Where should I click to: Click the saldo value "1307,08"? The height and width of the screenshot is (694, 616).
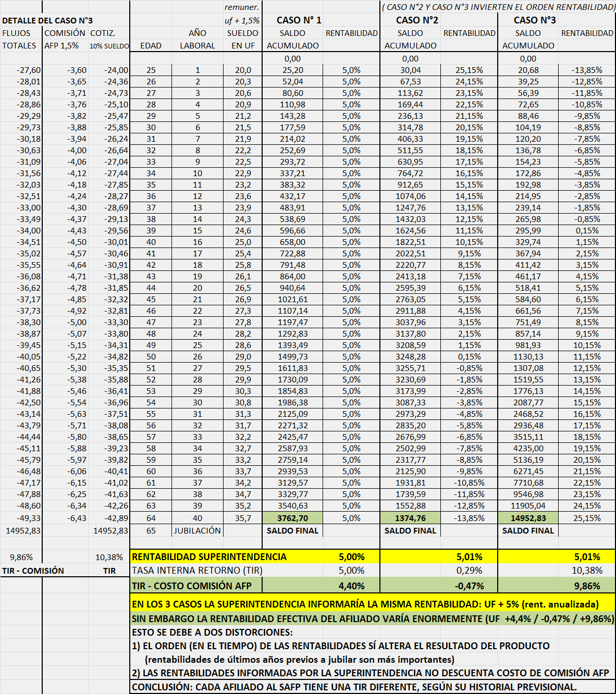(x=528, y=368)
